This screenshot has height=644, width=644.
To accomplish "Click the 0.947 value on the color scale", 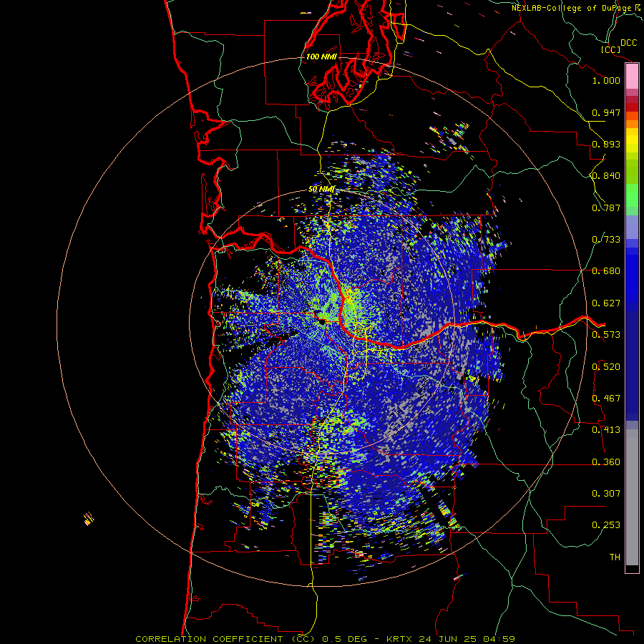I will [606, 112].
